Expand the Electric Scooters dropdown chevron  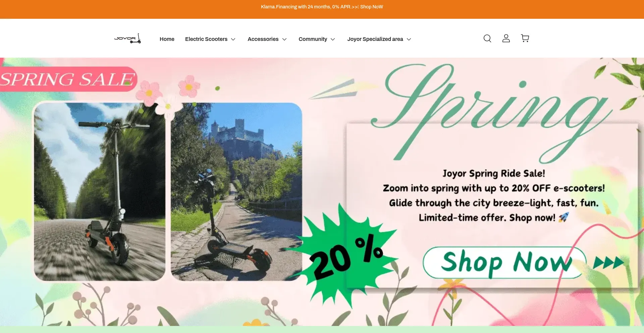[233, 39]
